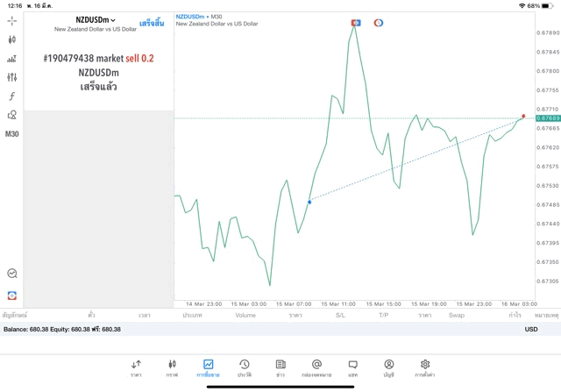Viewport: 561px width, 392px height.
Task: Tap the กำไร profit column header
Action: [515, 316]
